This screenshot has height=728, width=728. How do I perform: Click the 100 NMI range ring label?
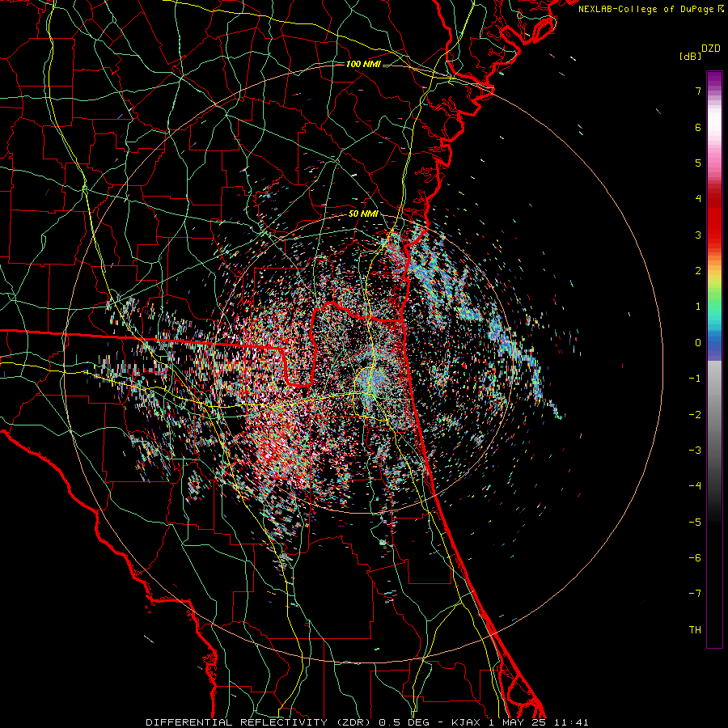pyautogui.click(x=363, y=64)
